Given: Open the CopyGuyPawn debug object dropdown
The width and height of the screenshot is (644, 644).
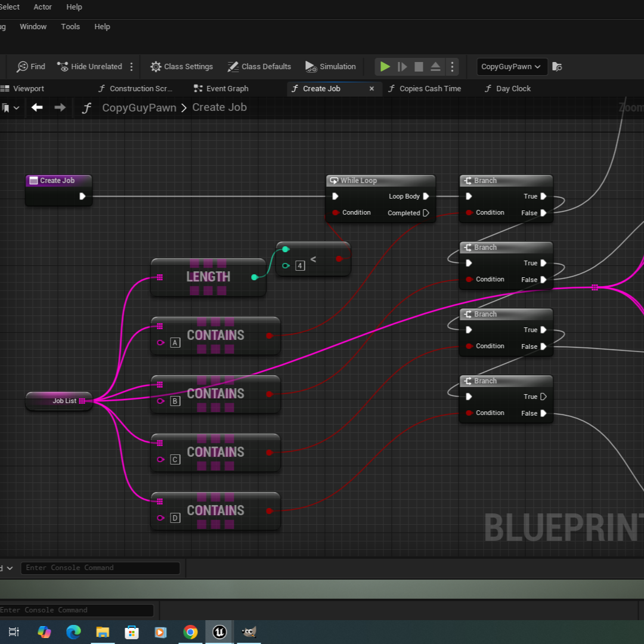Looking at the screenshot, I should pos(512,67).
